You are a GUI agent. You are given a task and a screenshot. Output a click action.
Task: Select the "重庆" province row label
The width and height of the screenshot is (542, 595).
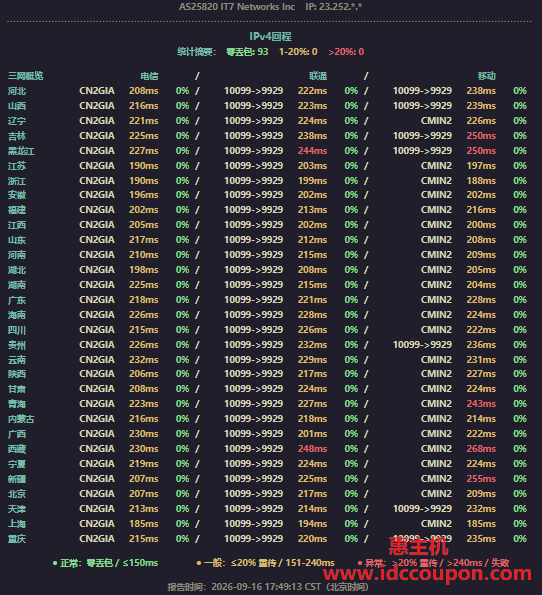[17, 539]
